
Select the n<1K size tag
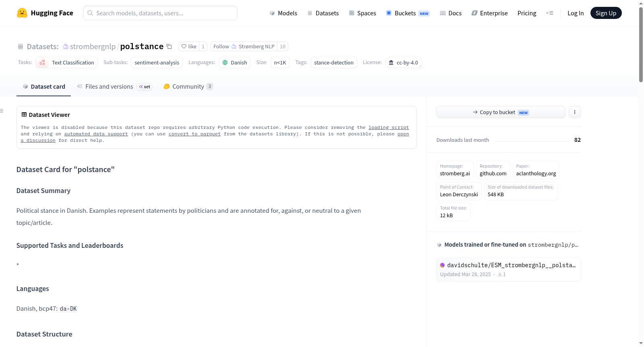[280, 62]
